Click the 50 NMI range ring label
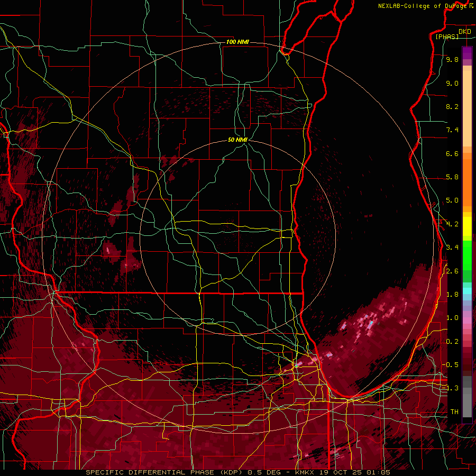Image resolution: width=476 pixels, height=476 pixels. (x=237, y=140)
